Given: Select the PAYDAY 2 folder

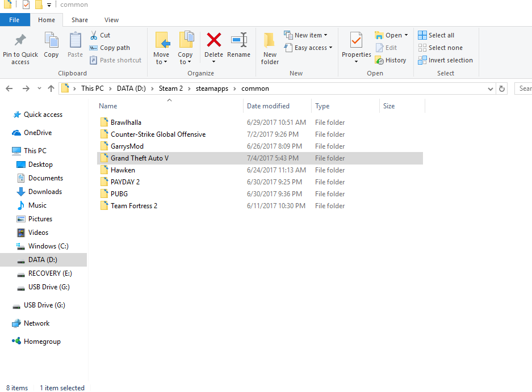Looking at the screenshot, I should (x=260, y=182).
